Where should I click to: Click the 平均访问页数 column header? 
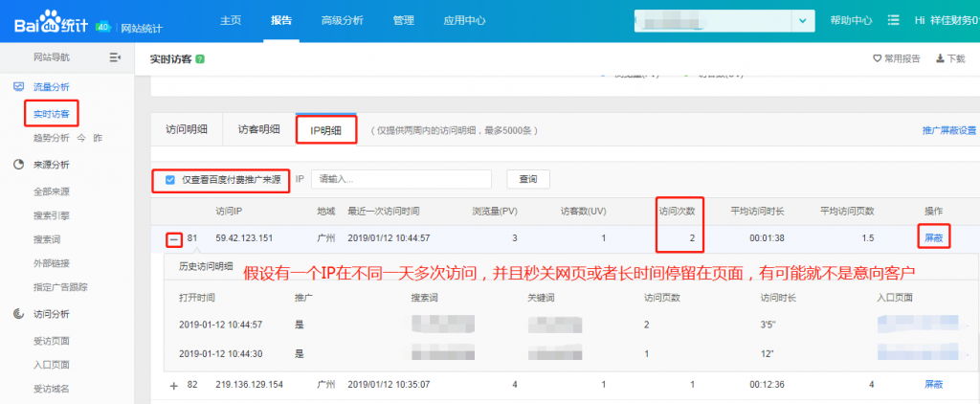pos(847,212)
